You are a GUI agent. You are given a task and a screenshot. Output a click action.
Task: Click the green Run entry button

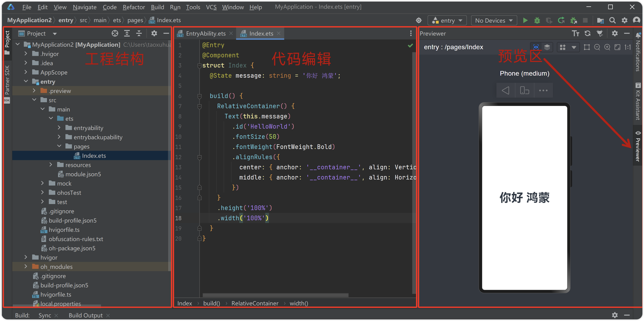point(525,21)
